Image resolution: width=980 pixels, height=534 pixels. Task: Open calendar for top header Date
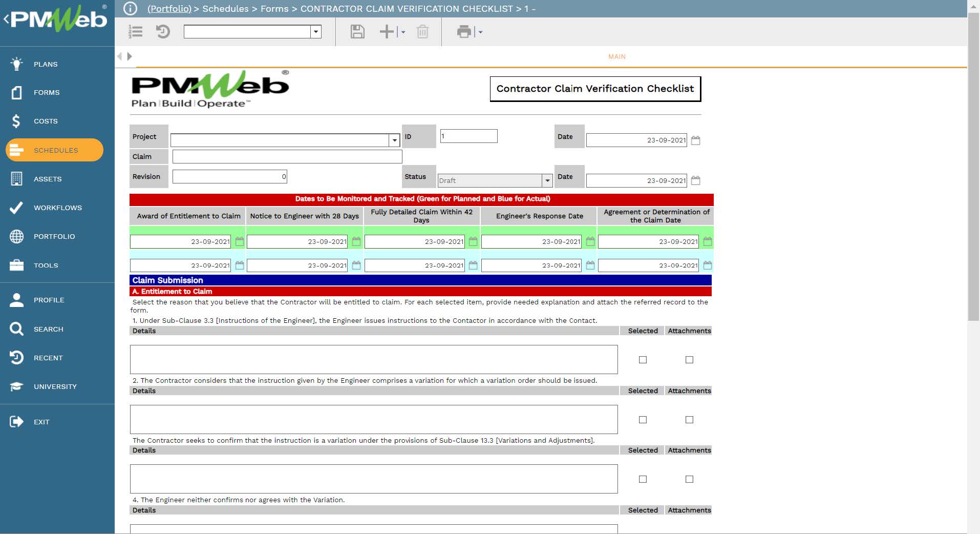coord(695,140)
